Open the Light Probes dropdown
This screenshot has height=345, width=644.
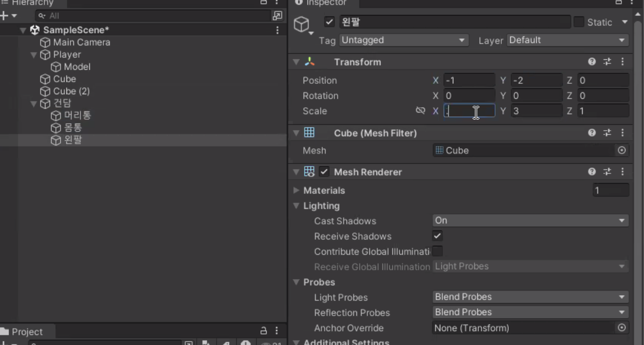click(531, 297)
